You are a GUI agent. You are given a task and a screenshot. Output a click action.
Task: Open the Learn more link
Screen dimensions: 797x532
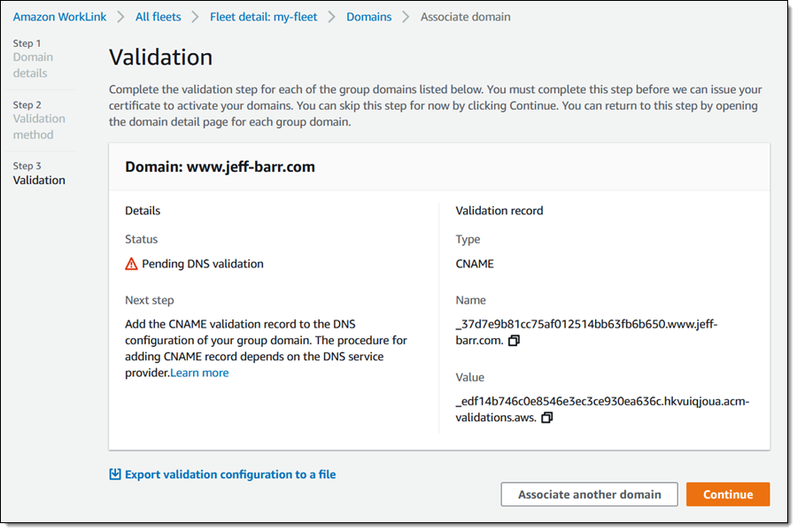tap(199, 373)
